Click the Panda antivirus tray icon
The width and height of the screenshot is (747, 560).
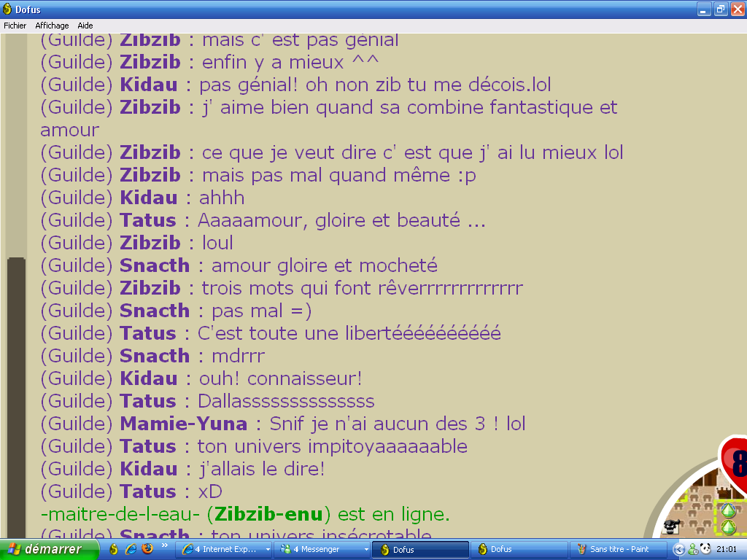(x=705, y=549)
